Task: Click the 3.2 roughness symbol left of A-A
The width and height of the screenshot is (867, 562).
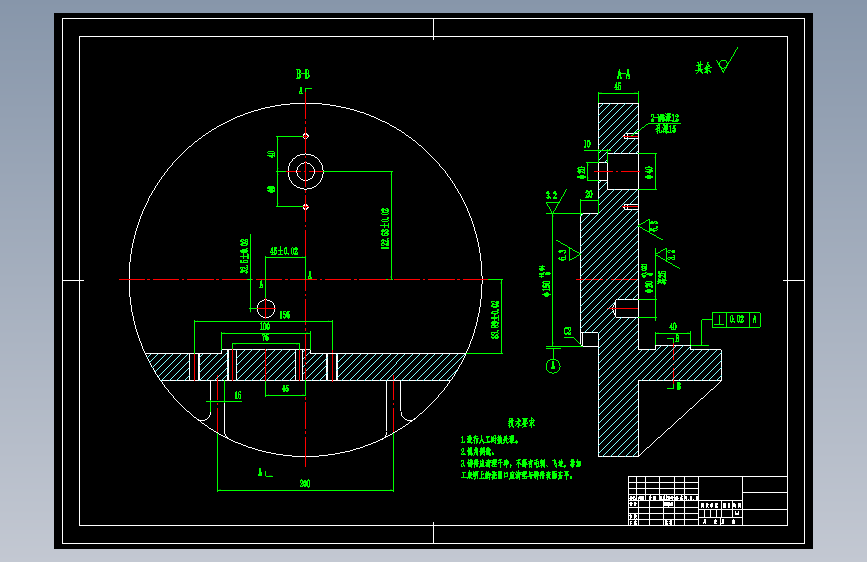Action: click(556, 201)
